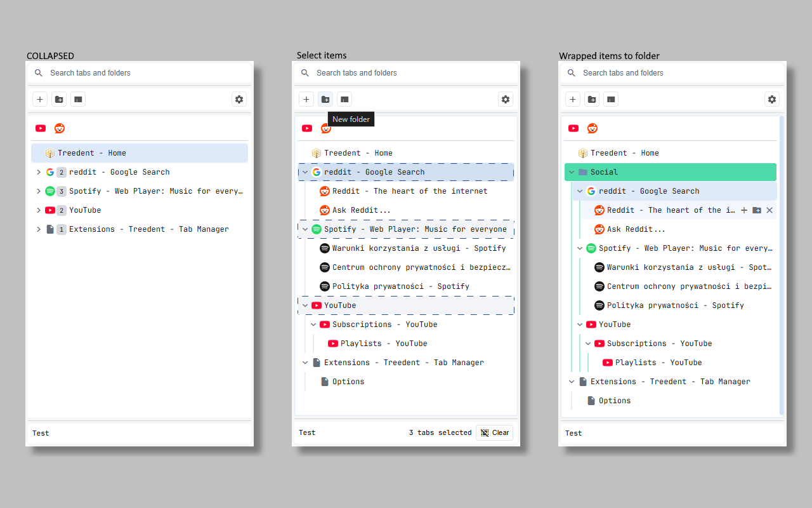812x508 pixels.
Task: Click the highlighted New folder icon in Select items panel
Action: coord(325,99)
